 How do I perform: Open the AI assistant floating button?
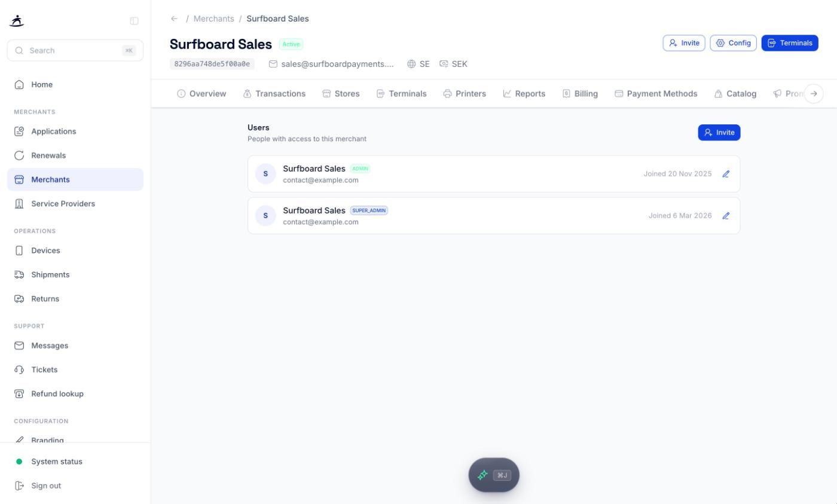click(494, 475)
